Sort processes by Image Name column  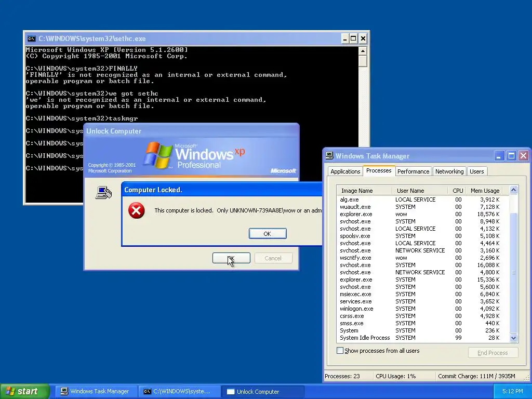[364, 191]
